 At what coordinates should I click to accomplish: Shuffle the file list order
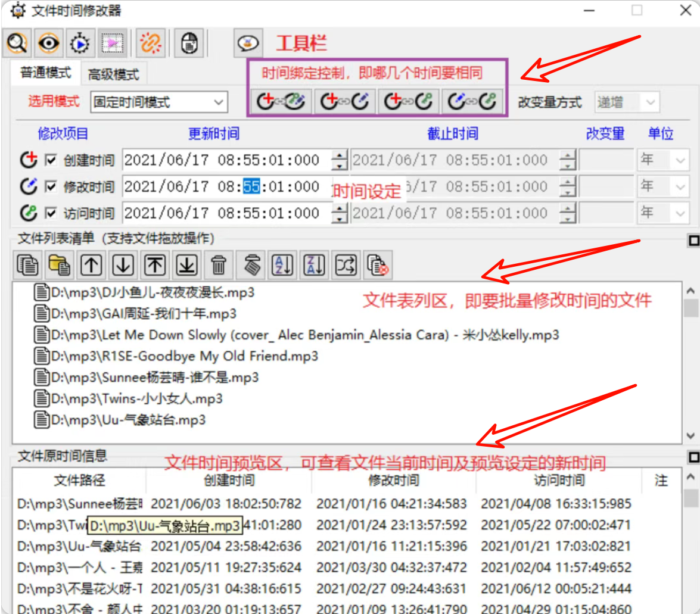(x=347, y=265)
